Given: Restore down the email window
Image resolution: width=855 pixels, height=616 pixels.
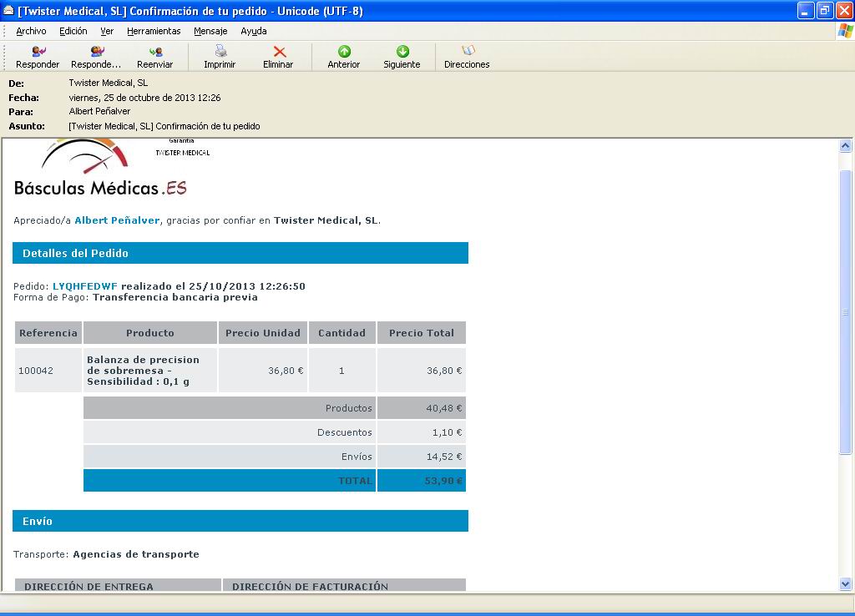Looking at the screenshot, I should coord(825,10).
